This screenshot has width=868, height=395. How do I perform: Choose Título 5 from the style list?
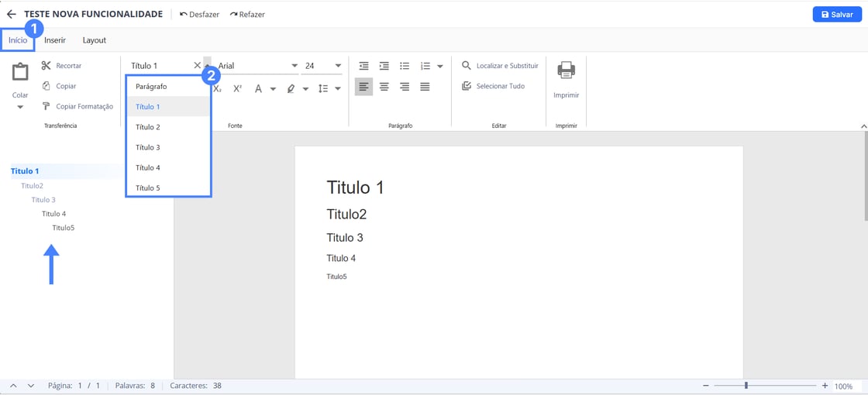168,187
